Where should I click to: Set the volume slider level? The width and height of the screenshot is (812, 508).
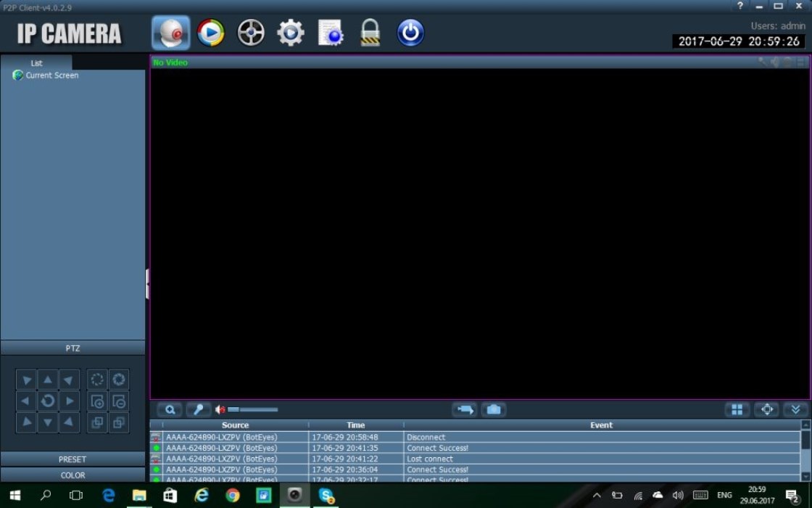(253, 409)
